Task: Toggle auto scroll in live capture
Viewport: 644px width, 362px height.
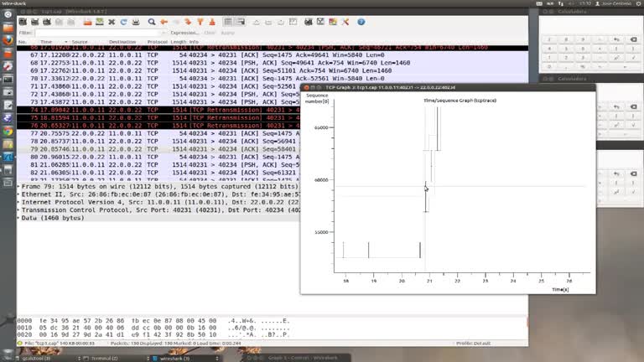Action: tap(241, 22)
